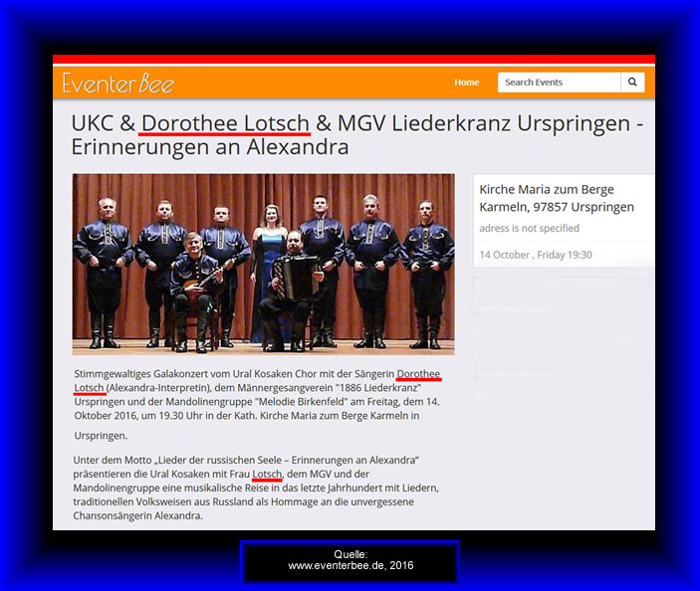Viewport: 700px width, 591px height.
Task: Click the search magnifier icon
Action: (x=632, y=82)
